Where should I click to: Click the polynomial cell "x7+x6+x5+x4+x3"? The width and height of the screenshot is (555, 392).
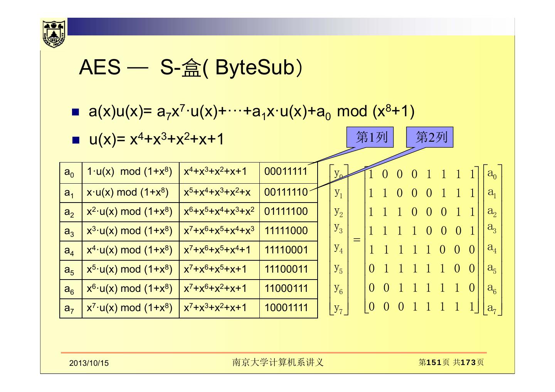pos(219,231)
